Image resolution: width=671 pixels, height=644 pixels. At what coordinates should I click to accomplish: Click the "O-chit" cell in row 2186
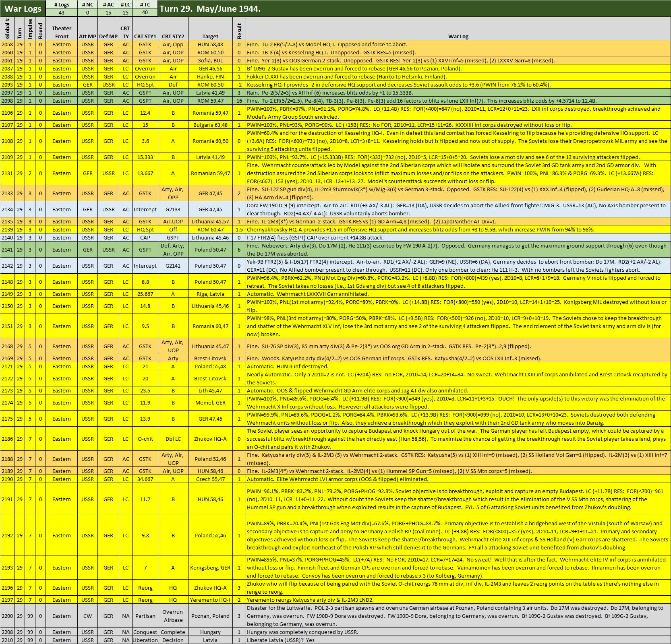click(145, 439)
